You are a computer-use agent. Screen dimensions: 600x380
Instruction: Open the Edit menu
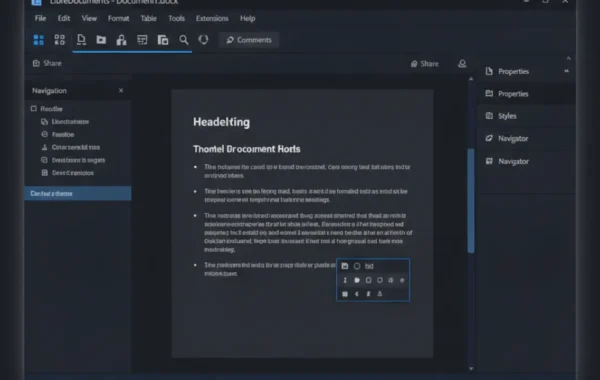(64, 18)
